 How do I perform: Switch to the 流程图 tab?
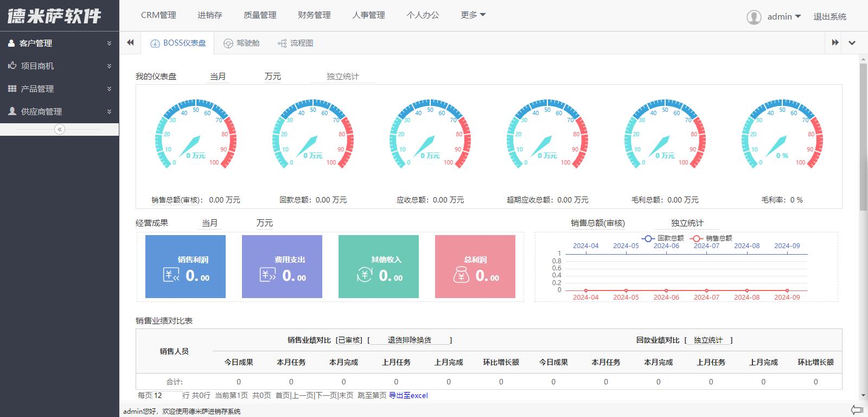pos(295,43)
